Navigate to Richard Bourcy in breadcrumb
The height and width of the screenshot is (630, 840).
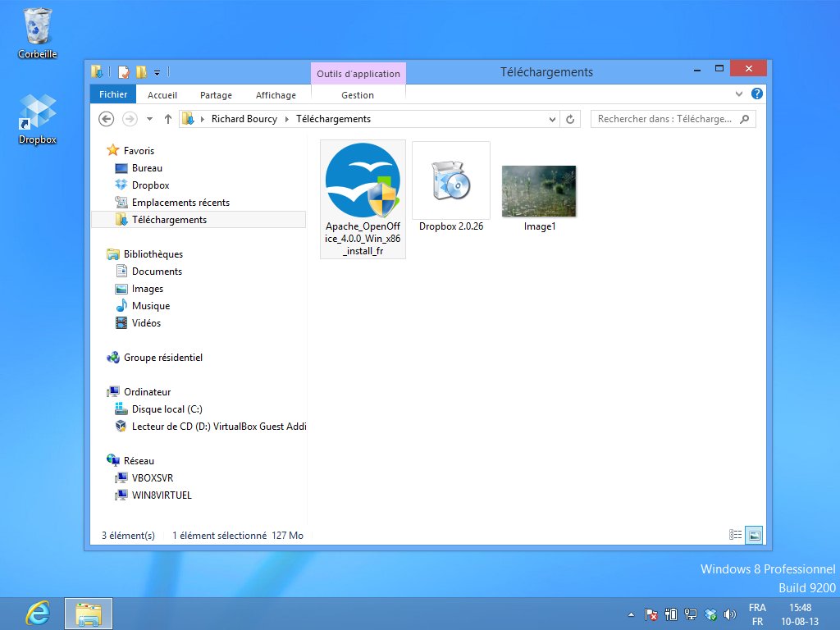coord(244,119)
